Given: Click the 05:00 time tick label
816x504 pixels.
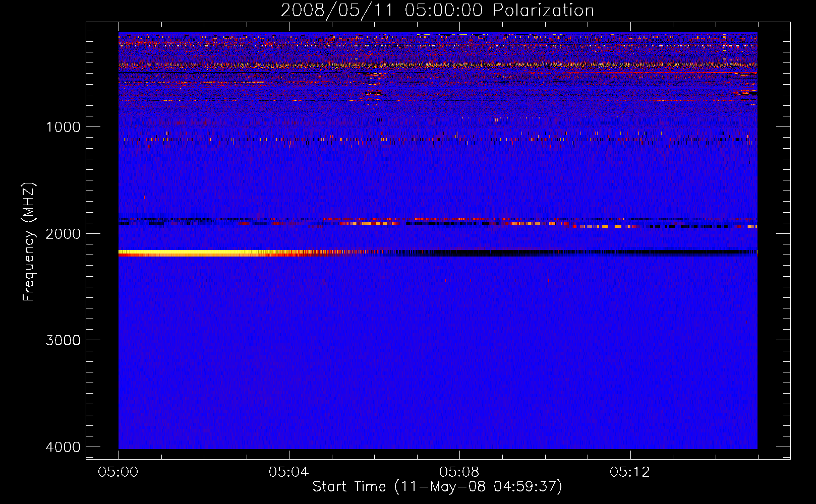Looking at the screenshot, I should click(x=119, y=472).
